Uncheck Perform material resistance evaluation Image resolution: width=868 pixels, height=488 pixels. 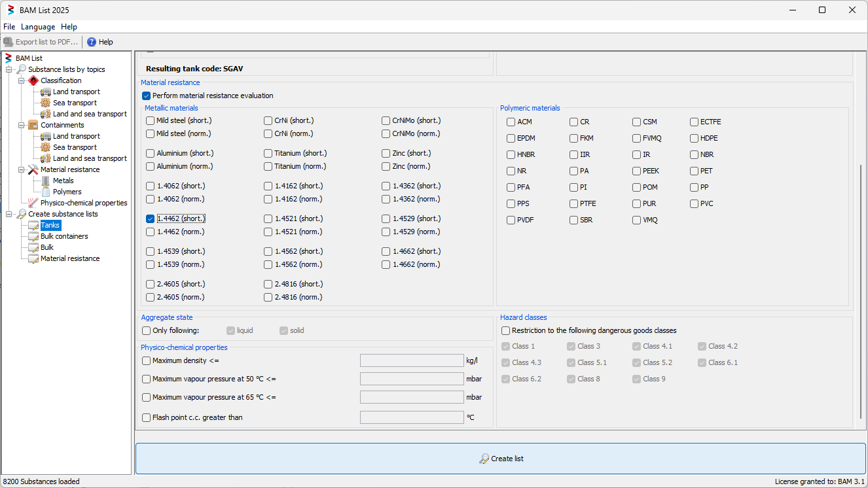(147, 96)
